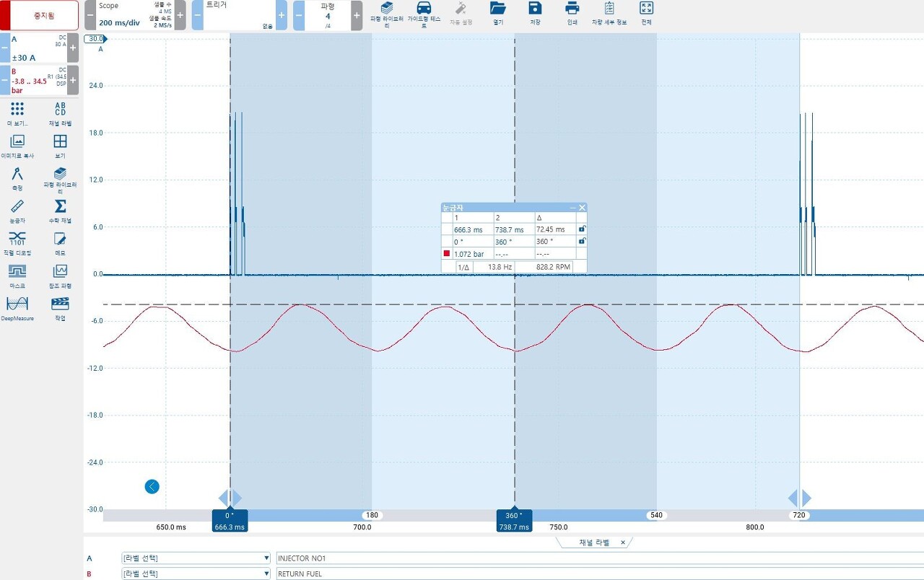This screenshot has width=924, height=580.
Task: Open channel A ±30 A settings
Action: (38, 48)
